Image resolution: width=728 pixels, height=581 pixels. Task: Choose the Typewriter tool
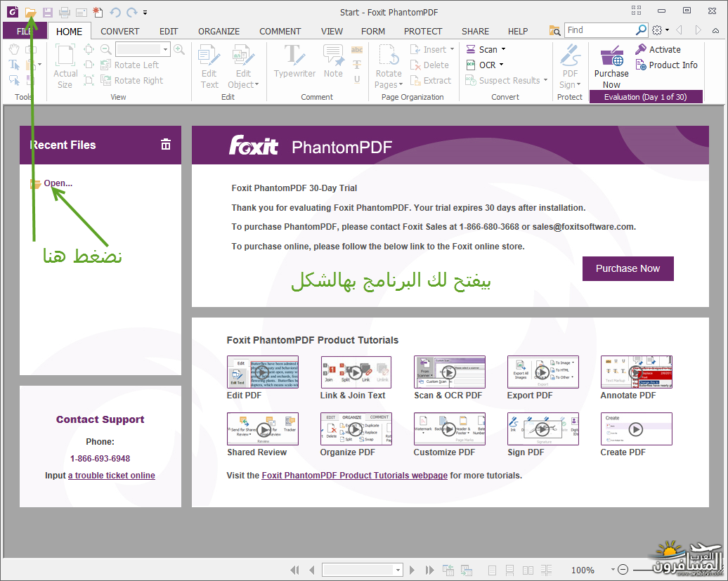pos(294,61)
